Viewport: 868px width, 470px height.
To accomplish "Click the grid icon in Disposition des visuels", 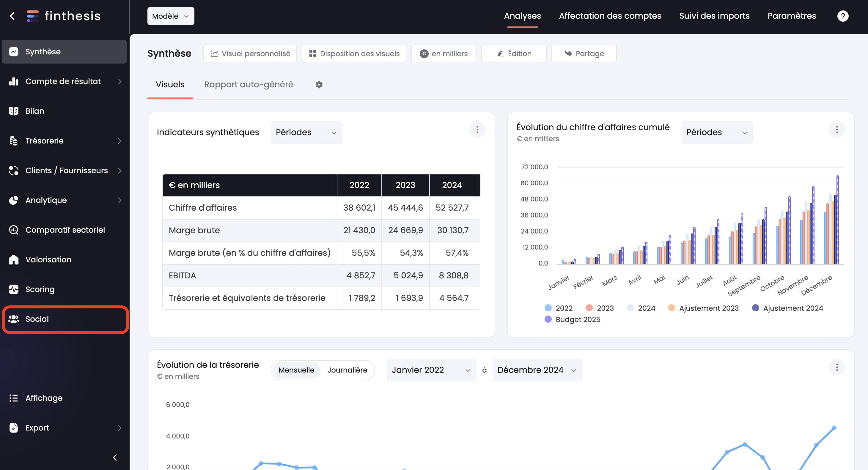I will [x=312, y=53].
